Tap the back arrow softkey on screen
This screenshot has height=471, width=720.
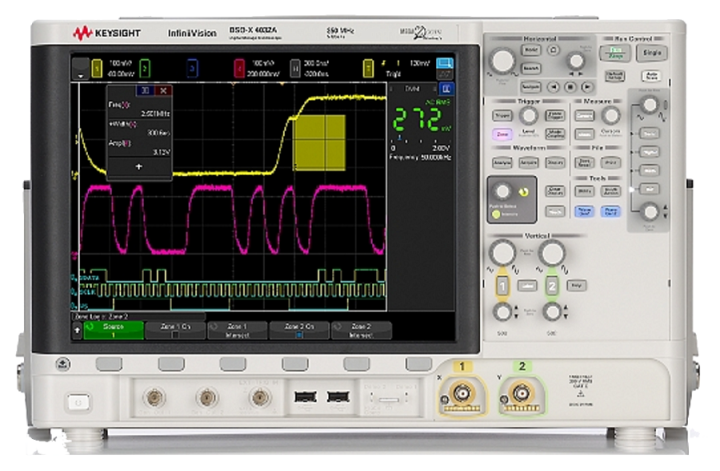pyautogui.click(x=77, y=330)
